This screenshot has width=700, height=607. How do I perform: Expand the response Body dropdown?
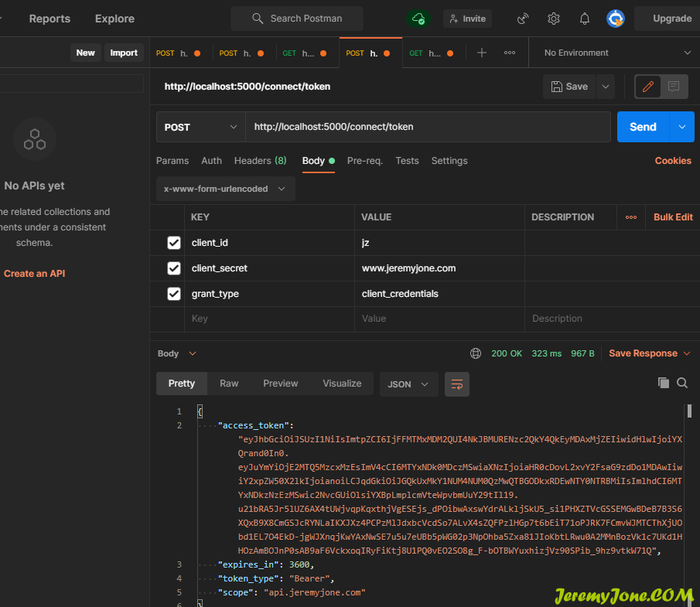pyautogui.click(x=177, y=353)
